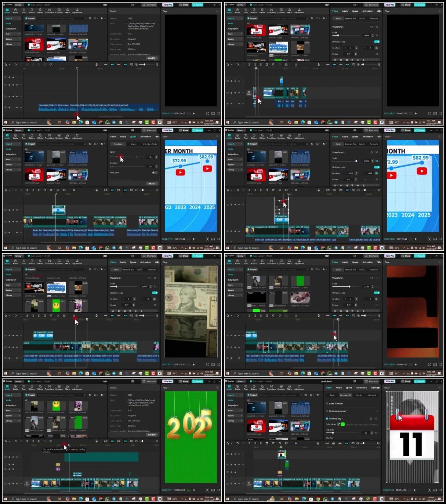Click fullscreen icon in dollar bill preview window
This screenshot has width=446, height=504.
[x=219, y=365]
